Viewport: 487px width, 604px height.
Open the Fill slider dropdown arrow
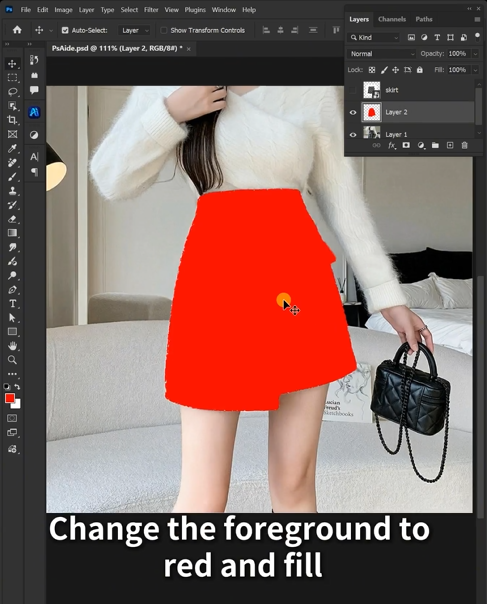(475, 70)
